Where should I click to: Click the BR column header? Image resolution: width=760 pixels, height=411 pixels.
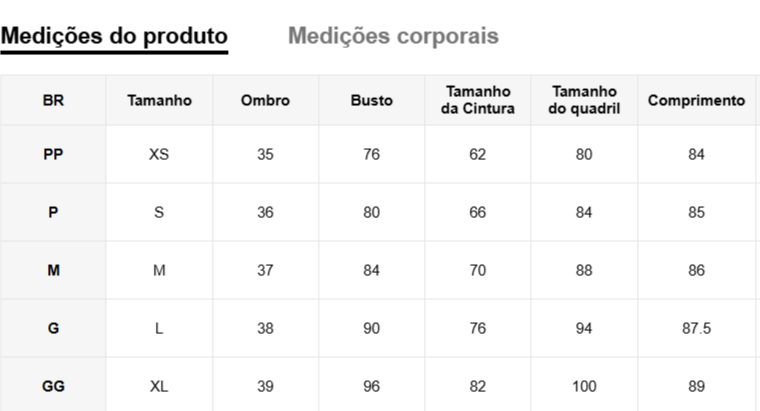tap(53, 100)
